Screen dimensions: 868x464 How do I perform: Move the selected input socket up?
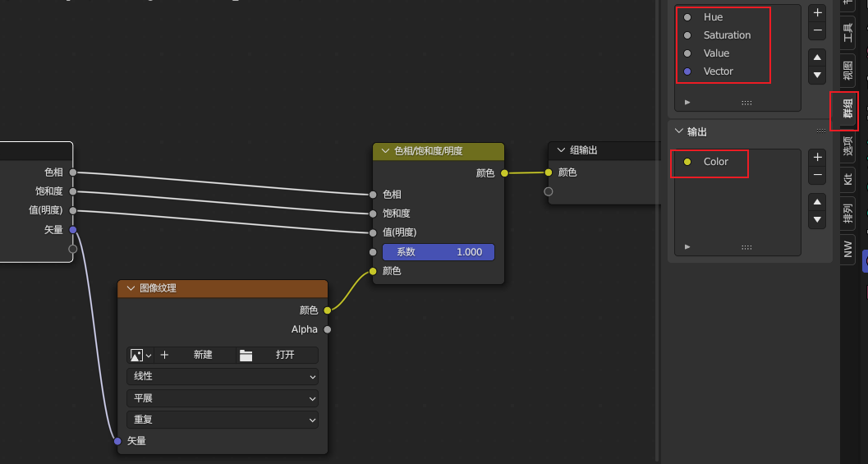pos(817,57)
